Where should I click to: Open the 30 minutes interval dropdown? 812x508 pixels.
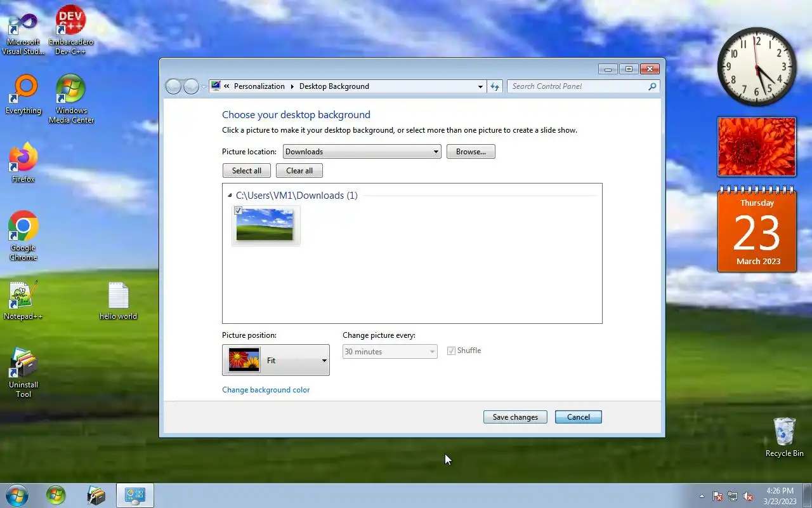tap(390, 352)
